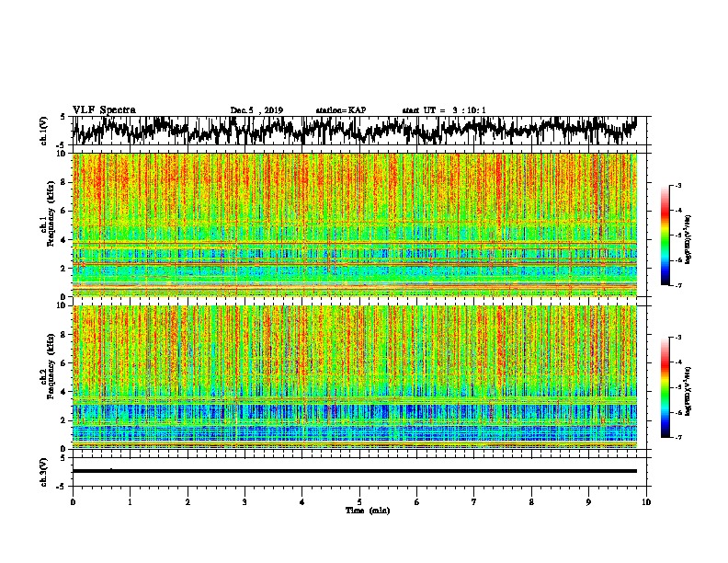Click the "8" kHz tick on ch.1 spectrogram
Screen dimensions: 728x563
coord(64,182)
